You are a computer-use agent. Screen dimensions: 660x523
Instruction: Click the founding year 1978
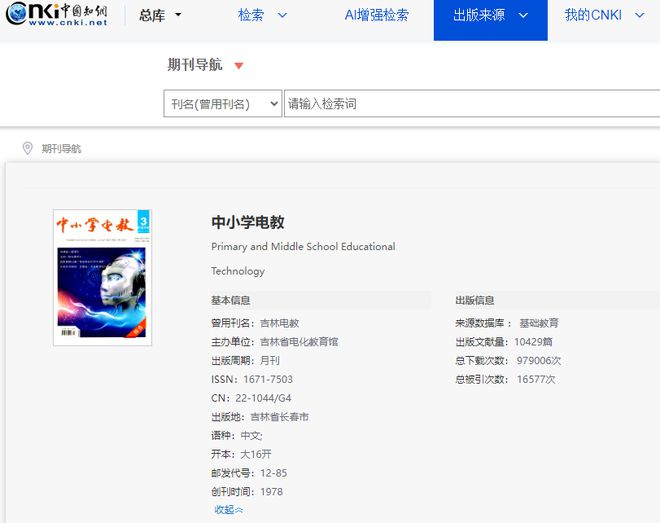(x=271, y=492)
